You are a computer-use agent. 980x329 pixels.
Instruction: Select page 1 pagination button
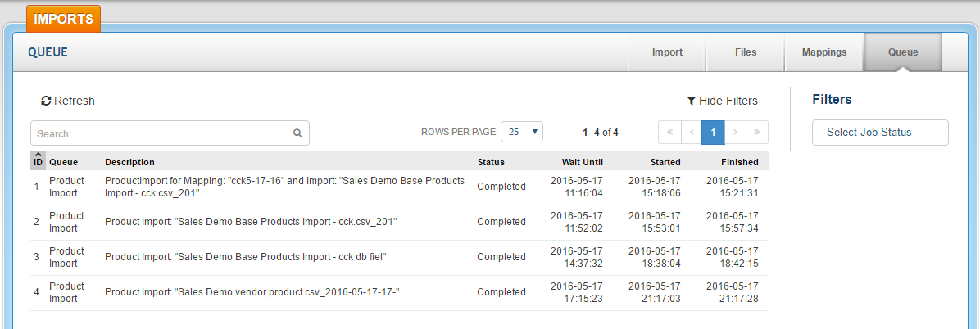pyautogui.click(x=713, y=133)
